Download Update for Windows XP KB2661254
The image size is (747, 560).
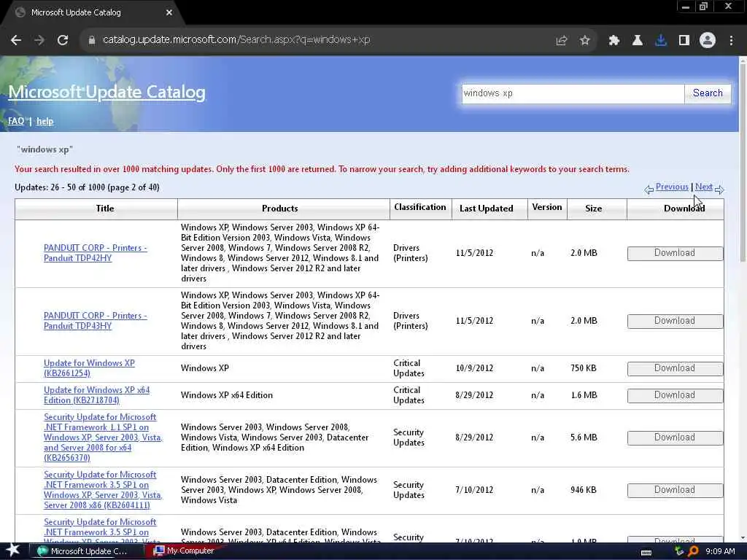click(675, 368)
